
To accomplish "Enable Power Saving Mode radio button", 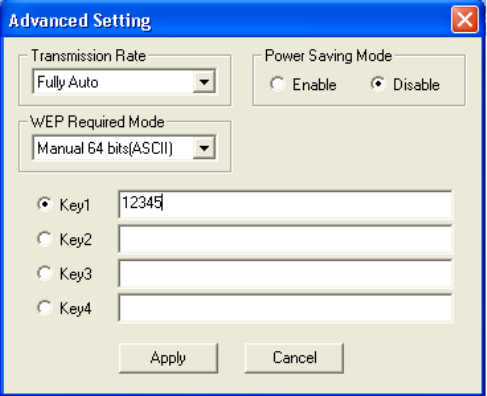I will point(277,84).
